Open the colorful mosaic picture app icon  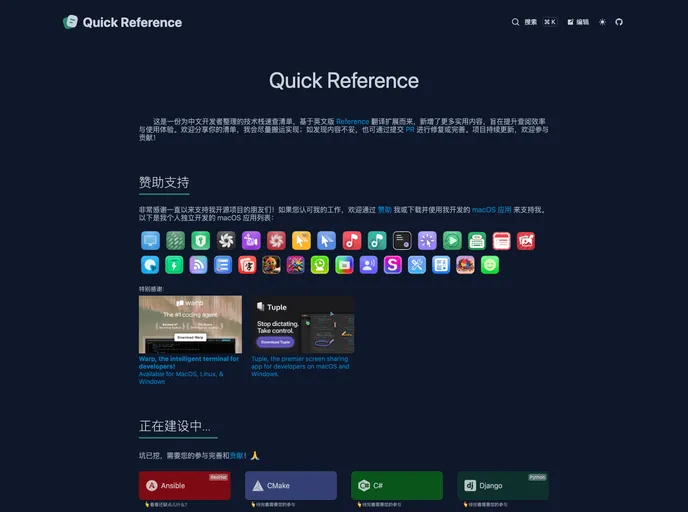pos(465,265)
